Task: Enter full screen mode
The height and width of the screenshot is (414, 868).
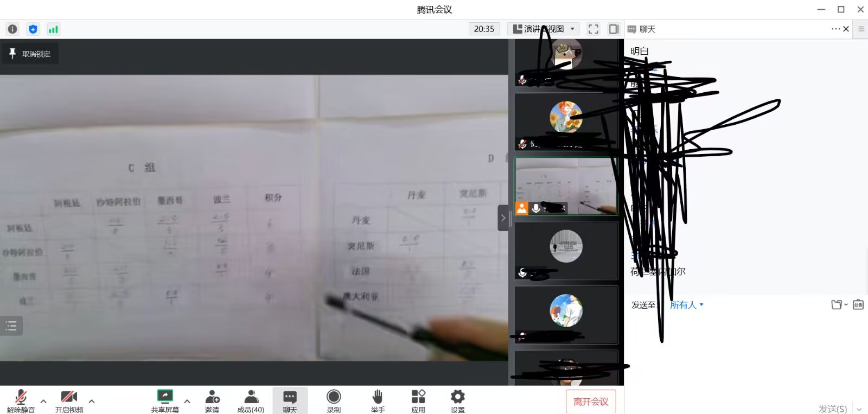Action: (x=593, y=29)
